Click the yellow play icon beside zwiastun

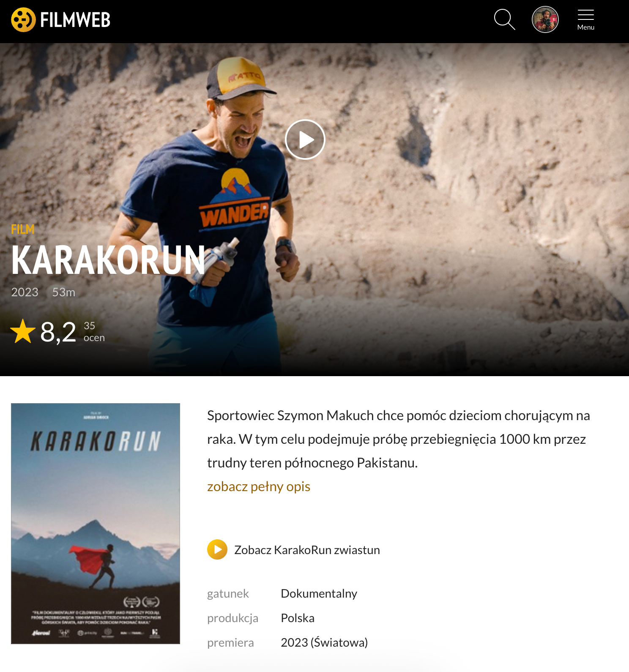pos(217,549)
